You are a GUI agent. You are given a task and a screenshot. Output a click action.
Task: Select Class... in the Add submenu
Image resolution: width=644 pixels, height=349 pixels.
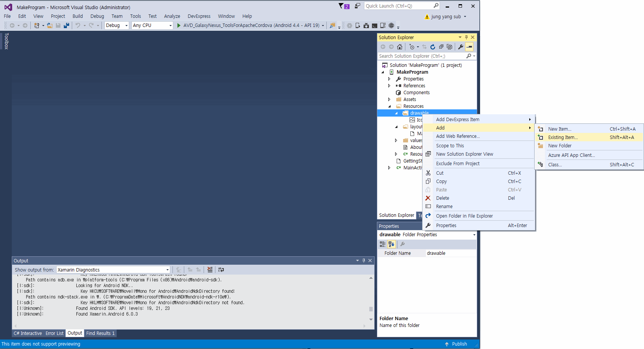589,165
